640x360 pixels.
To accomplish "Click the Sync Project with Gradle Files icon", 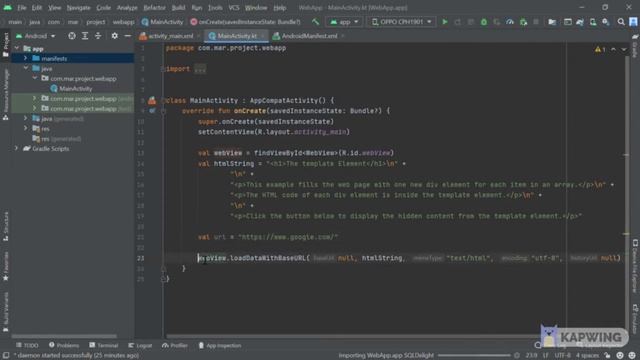I will tap(580, 22).
